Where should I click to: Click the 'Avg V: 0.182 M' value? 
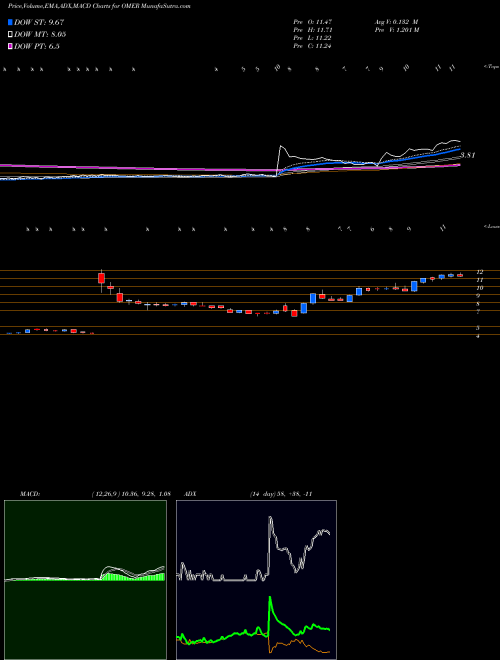coord(396,22)
